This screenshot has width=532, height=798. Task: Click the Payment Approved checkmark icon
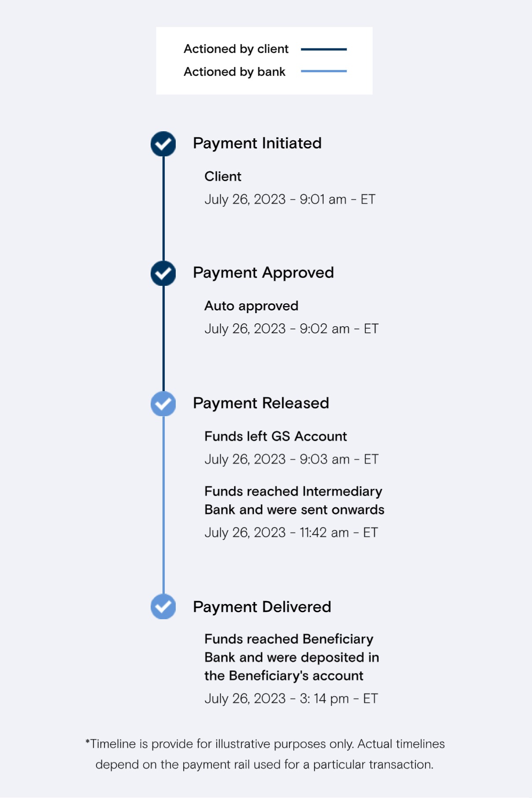point(163,273)
